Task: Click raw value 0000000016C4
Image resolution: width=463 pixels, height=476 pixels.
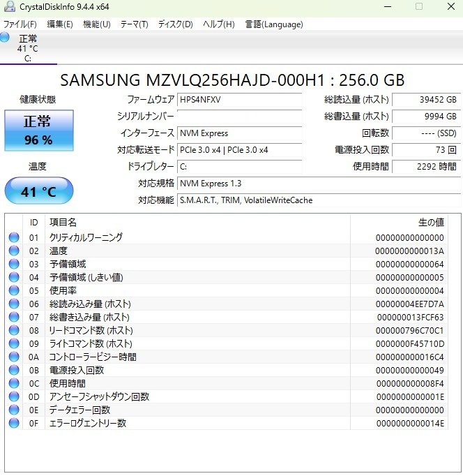Action: (409, 357)
